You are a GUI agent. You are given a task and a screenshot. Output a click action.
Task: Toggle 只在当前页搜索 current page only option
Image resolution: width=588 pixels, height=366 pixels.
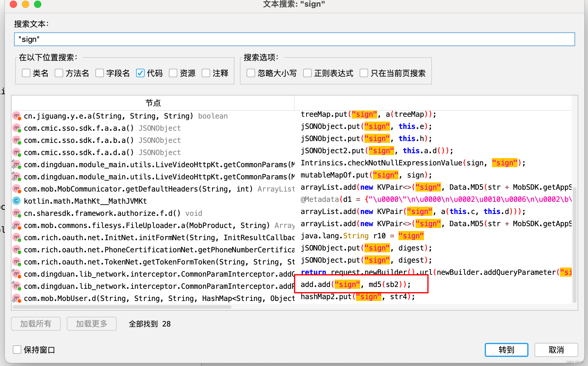coord(364,73)
